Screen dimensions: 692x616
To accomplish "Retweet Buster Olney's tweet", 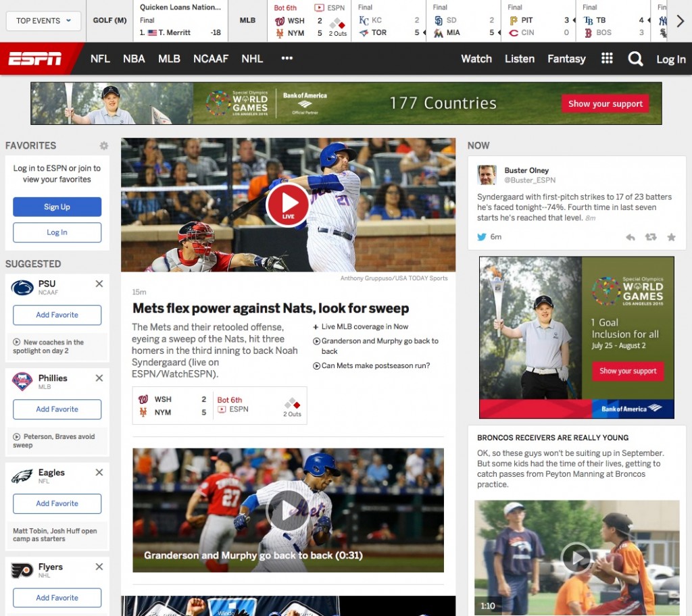I will (651, 237).
